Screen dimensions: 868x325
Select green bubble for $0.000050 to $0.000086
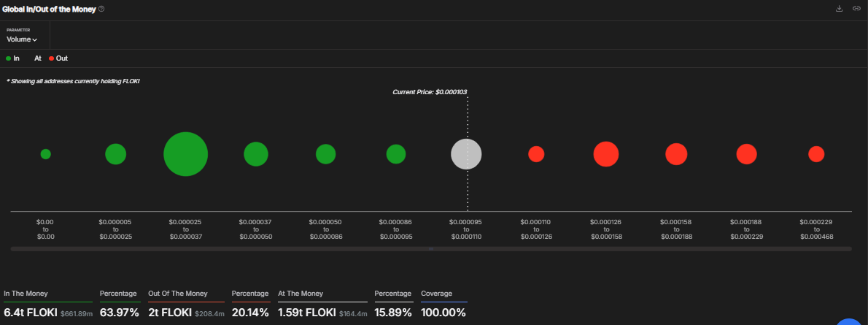click(325, 154)
